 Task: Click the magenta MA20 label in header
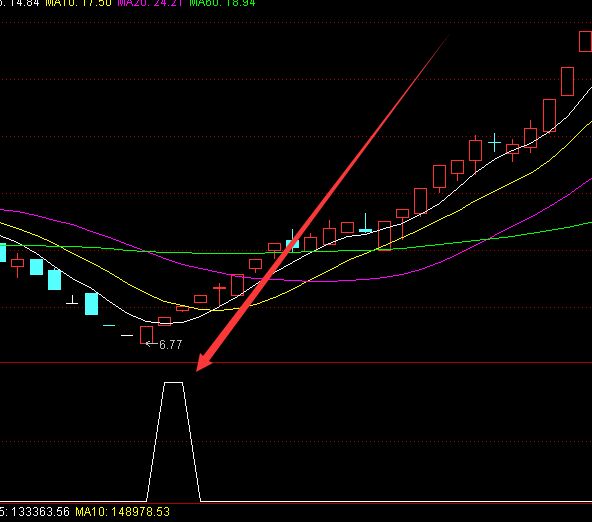[x=151, y=3]
